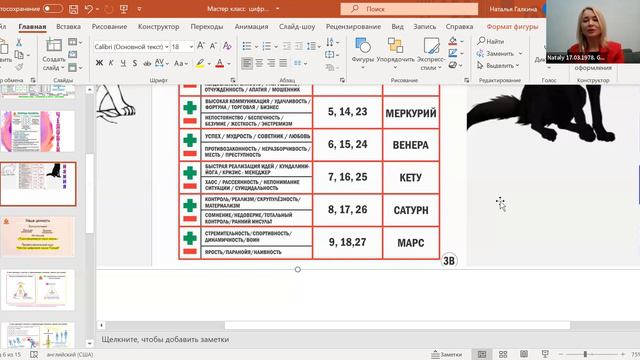Screen dimensions: 640x360
Task: Click shape fill bucket icon
Action: pos(453,41)
